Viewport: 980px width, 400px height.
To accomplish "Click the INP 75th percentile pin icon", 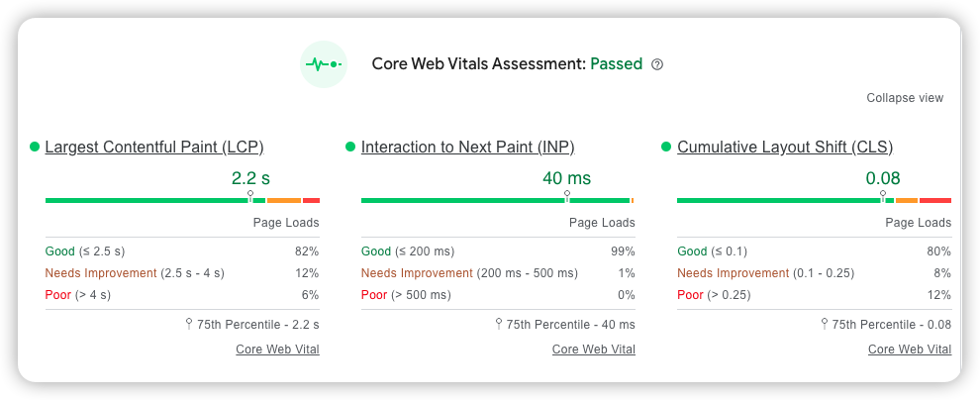I will point(499,324).
